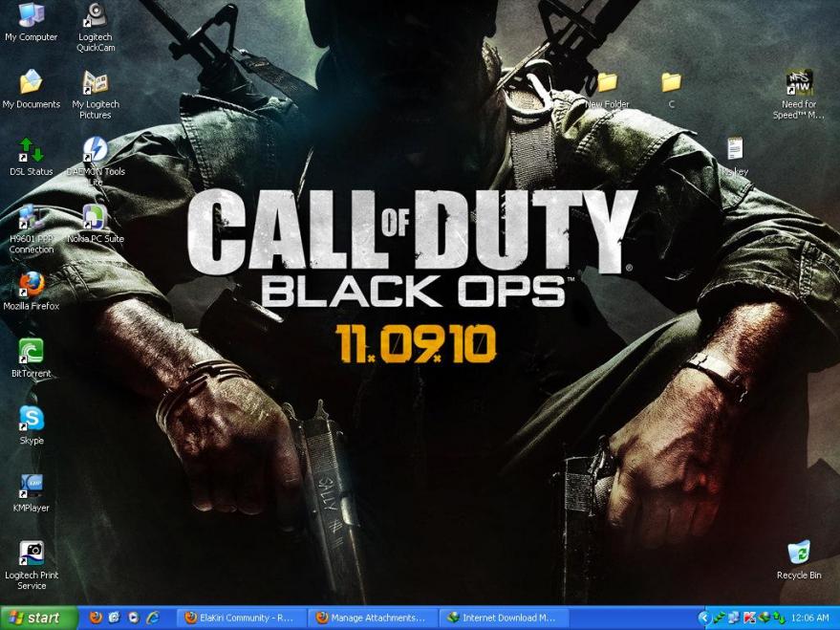Expand hidden system tray icons
The height and width of the screenshot is (630, 840).
(704, 618)
